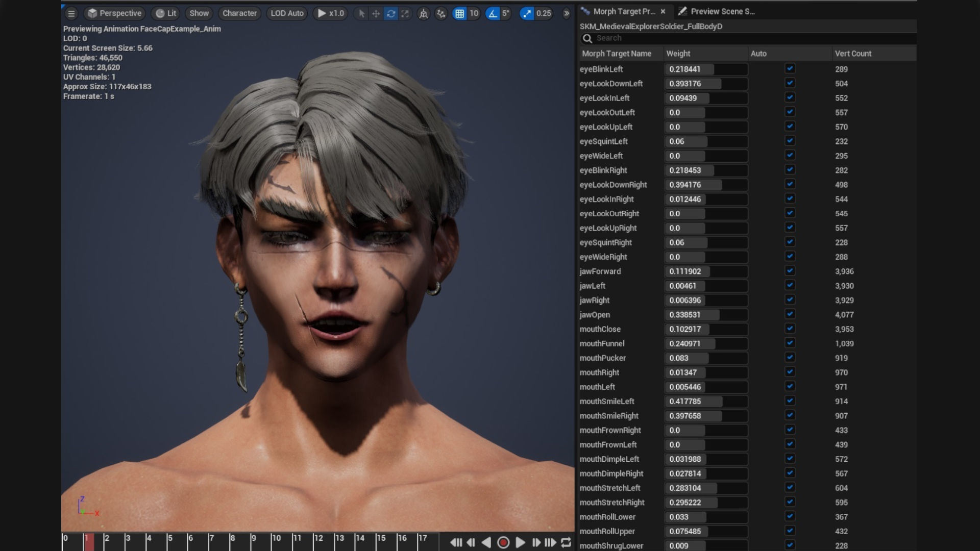Select the translate (move) gizmo tool
980x551 pixels.
pos(376,13)
